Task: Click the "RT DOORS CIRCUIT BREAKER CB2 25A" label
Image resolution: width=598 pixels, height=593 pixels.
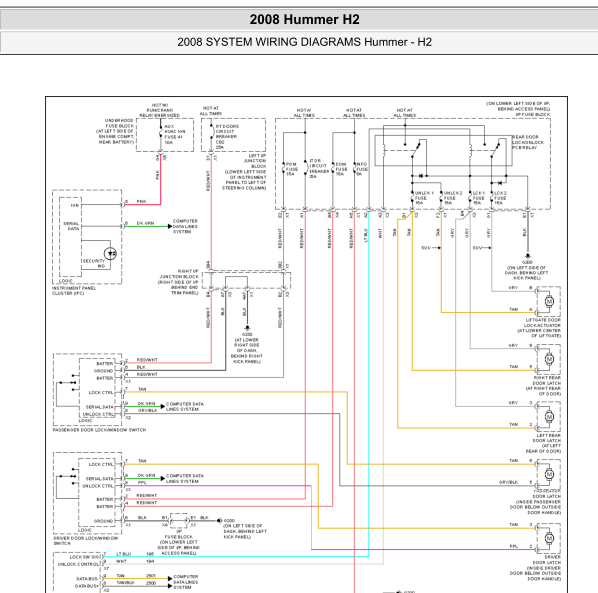Action: click(x=227, y=137)
